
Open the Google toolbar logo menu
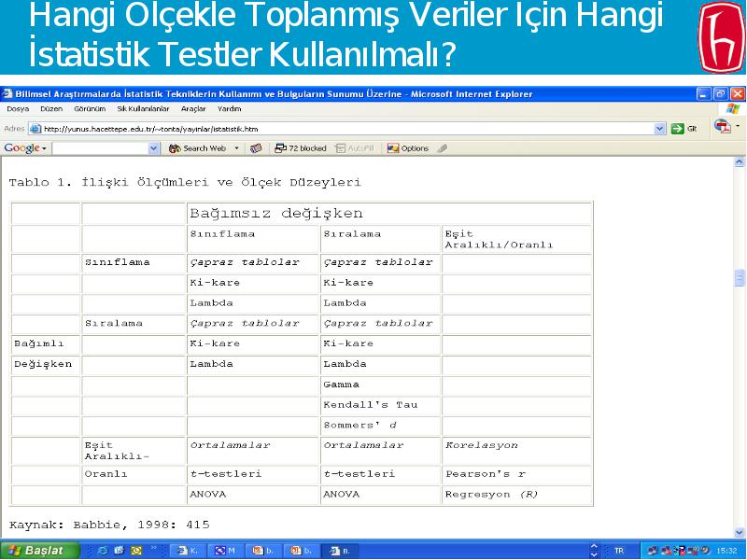(x=25, y=148)
